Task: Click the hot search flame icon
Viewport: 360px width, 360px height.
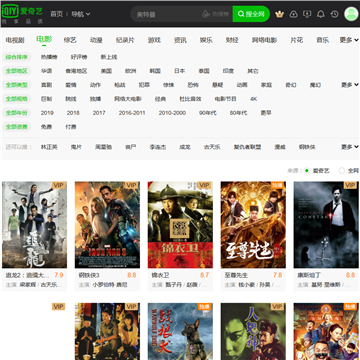Action: click(x=206, y=14)
